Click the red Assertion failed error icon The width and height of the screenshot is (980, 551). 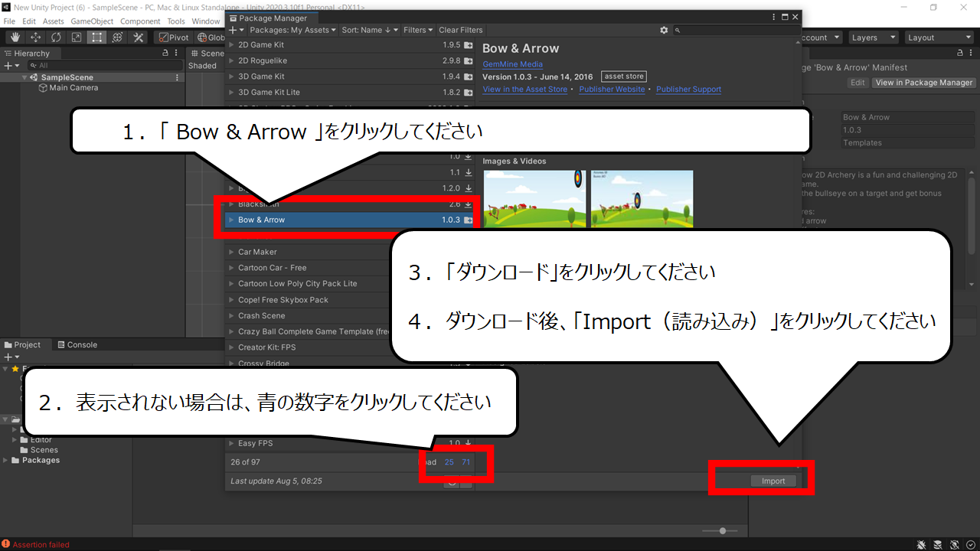click(x=6, y=544)
